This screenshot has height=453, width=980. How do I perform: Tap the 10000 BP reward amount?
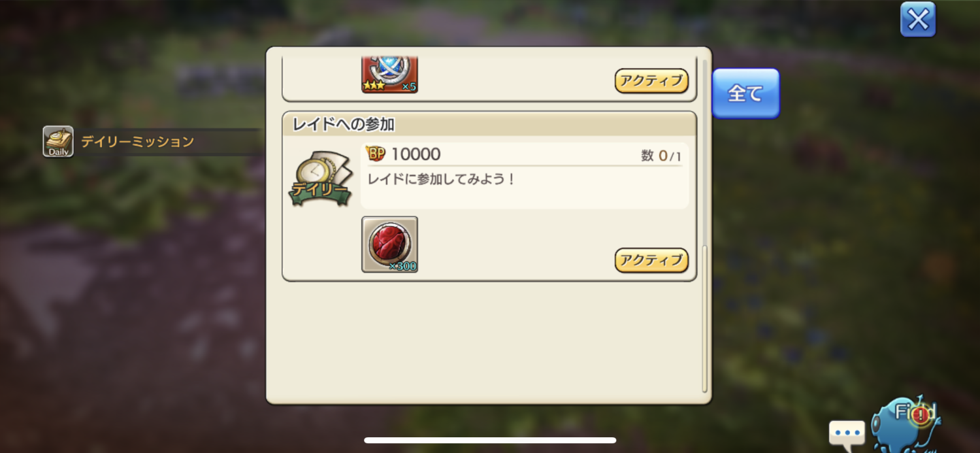coord(416,154)
